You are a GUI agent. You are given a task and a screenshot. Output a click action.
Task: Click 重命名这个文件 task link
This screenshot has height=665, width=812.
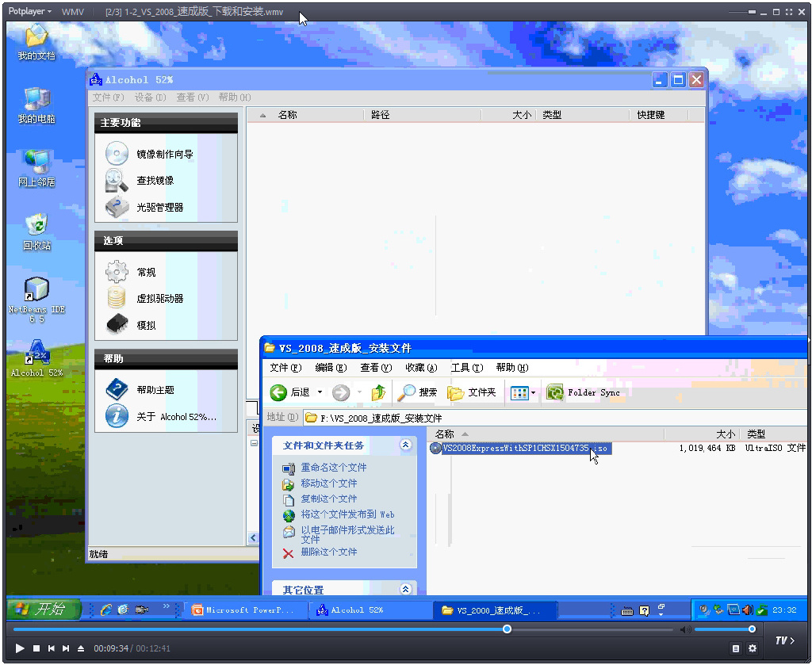coord(334,468)
